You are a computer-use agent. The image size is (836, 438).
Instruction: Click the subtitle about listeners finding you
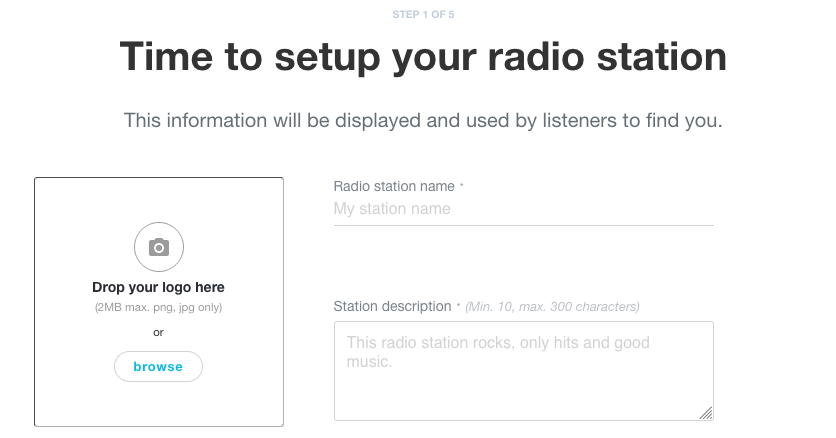coord(423,120)
